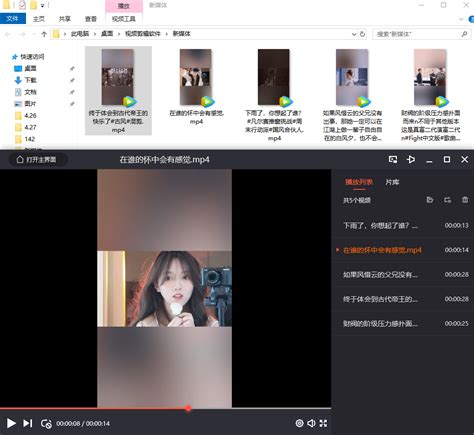
Task: Open the quick access toolbar customize dropdown
Action: tap(43, 5)
